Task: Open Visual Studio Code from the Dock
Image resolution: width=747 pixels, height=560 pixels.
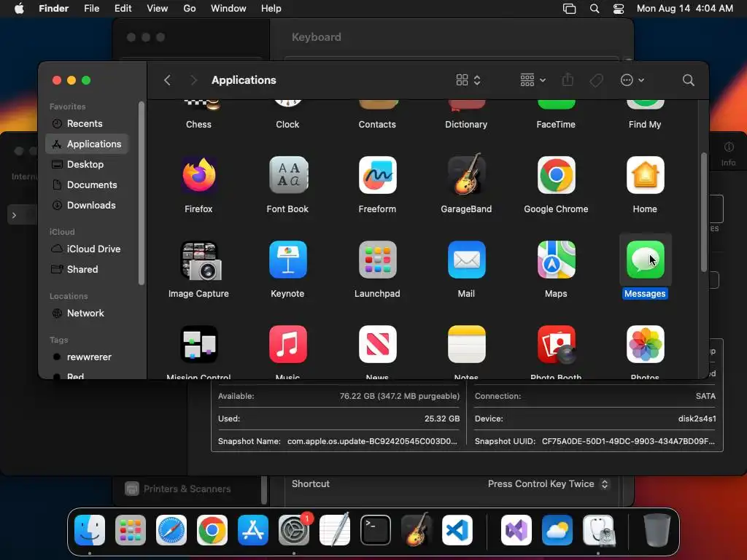Action: coord(457,530)
